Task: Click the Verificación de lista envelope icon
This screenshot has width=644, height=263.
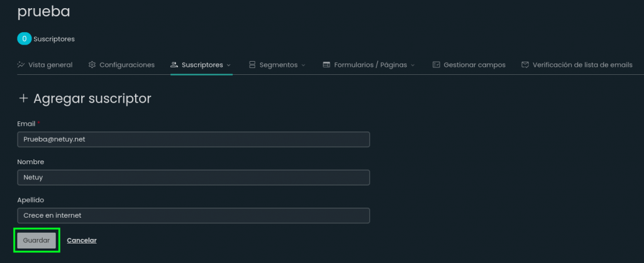Action: (525, 65)
